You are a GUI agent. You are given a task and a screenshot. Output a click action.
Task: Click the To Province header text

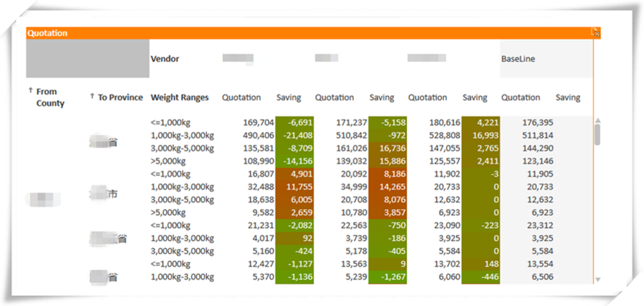pos(120,98)
